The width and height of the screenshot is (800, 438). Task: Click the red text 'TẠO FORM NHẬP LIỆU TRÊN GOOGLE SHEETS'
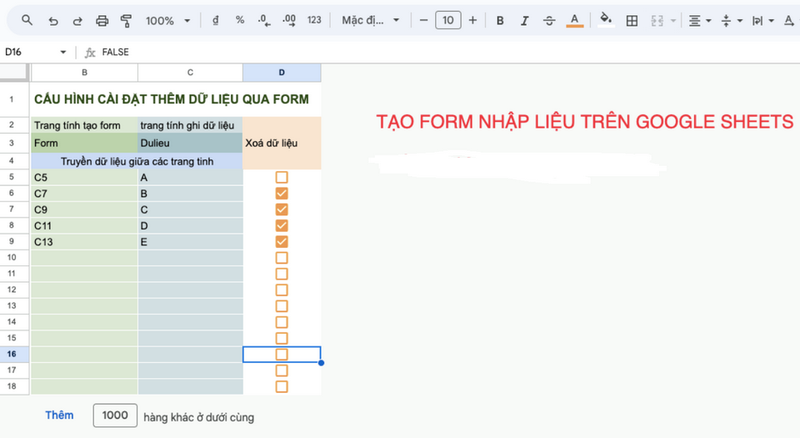tap(585, 122)
